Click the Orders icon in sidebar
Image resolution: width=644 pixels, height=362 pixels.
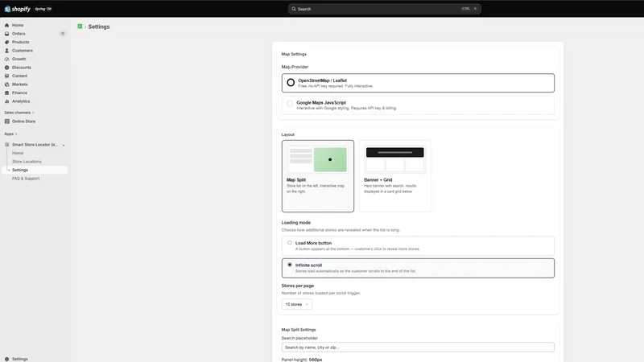pos(6,34)
